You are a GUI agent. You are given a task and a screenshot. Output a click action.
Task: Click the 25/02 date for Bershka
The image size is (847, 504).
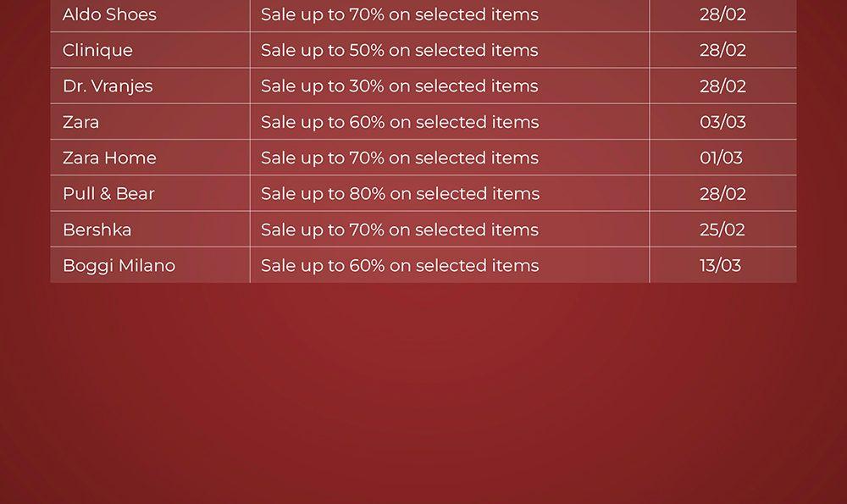[x=722, y=230]
